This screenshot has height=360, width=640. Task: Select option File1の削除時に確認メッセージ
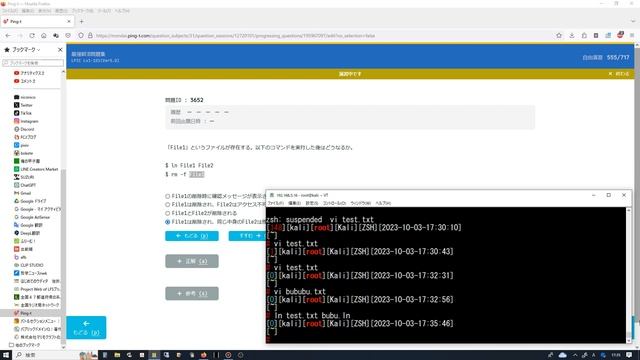click(216, 196)
